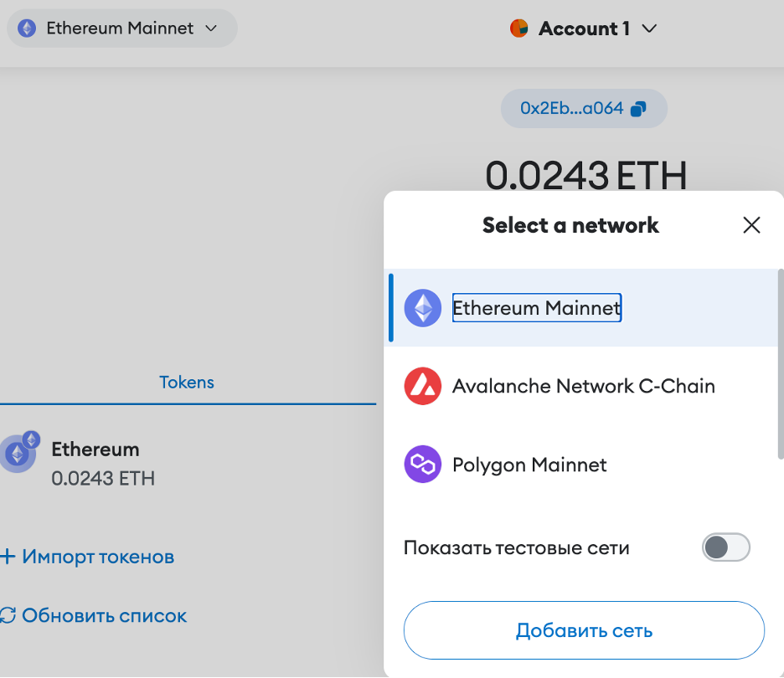Click the Ethereum Mainnet network logo

423,308
